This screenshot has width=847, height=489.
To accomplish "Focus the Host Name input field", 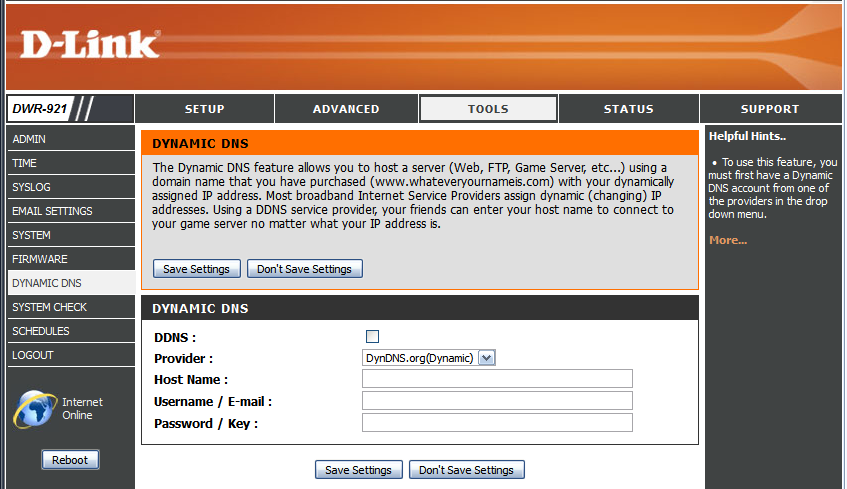I will click(497, 379).
